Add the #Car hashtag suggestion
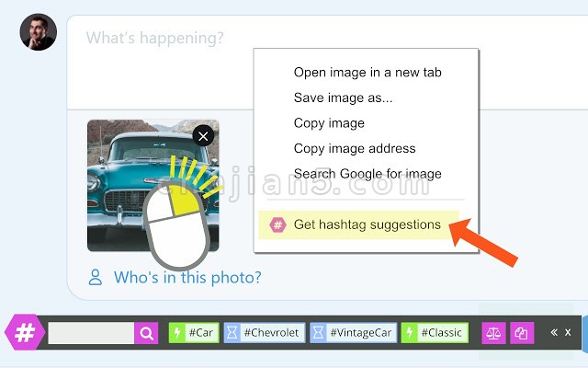 (201, 333)
